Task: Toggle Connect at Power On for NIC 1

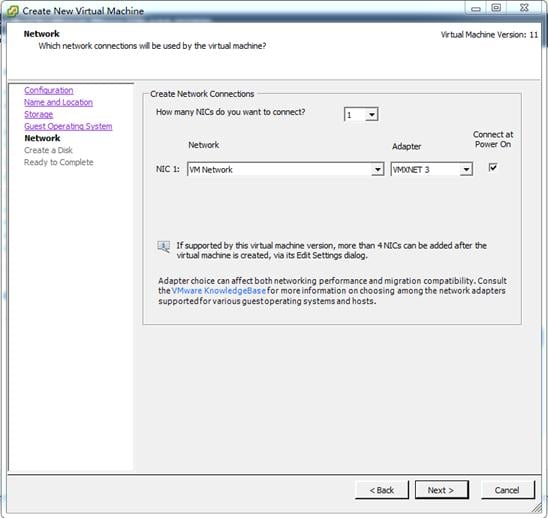Action: click(x=493, y=167)
